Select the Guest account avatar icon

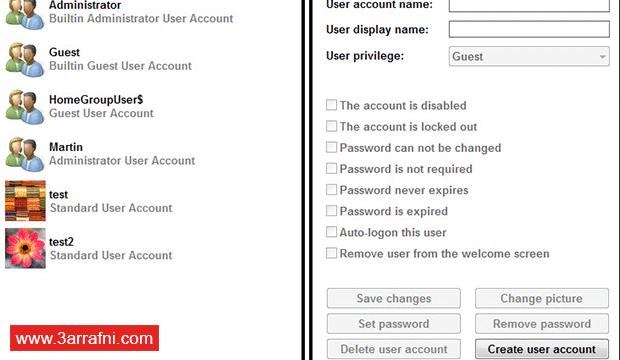25,59
